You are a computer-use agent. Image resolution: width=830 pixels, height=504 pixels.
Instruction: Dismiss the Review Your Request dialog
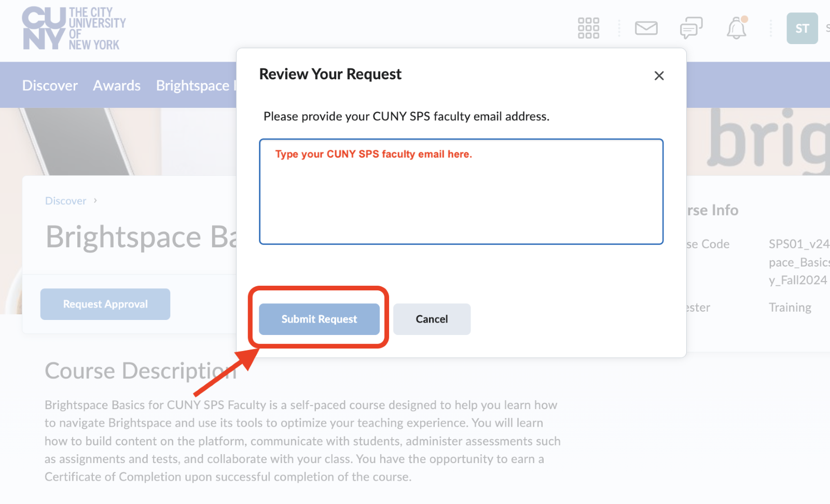point(659,76)
